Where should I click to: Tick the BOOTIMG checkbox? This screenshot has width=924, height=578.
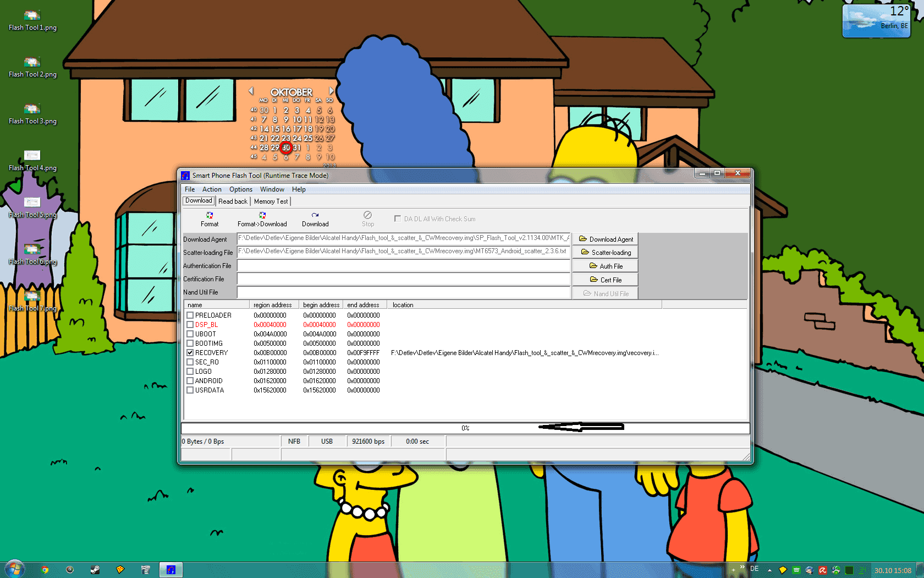[x=190, y=343]
